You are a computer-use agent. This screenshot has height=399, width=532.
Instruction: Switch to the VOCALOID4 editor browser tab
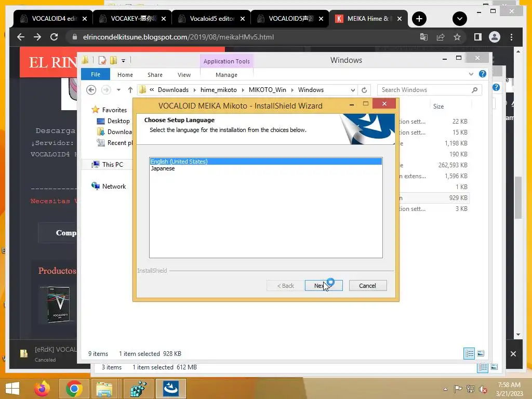point(54,19)
